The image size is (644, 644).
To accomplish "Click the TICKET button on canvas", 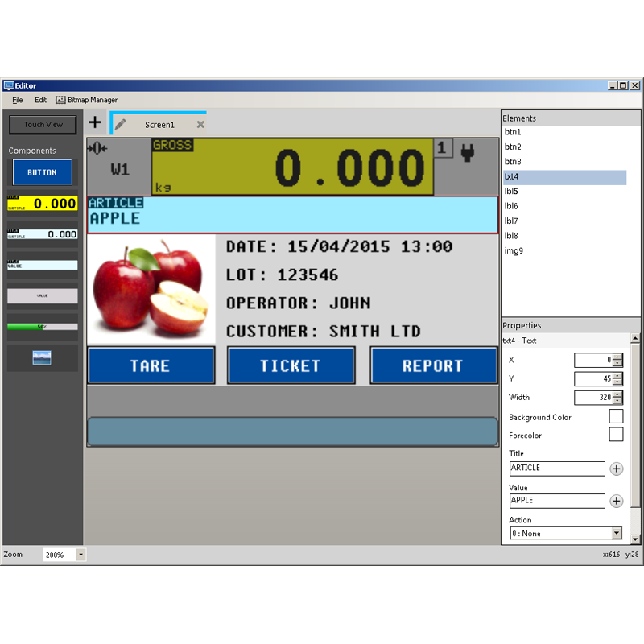I will click(x=291, y=365).
